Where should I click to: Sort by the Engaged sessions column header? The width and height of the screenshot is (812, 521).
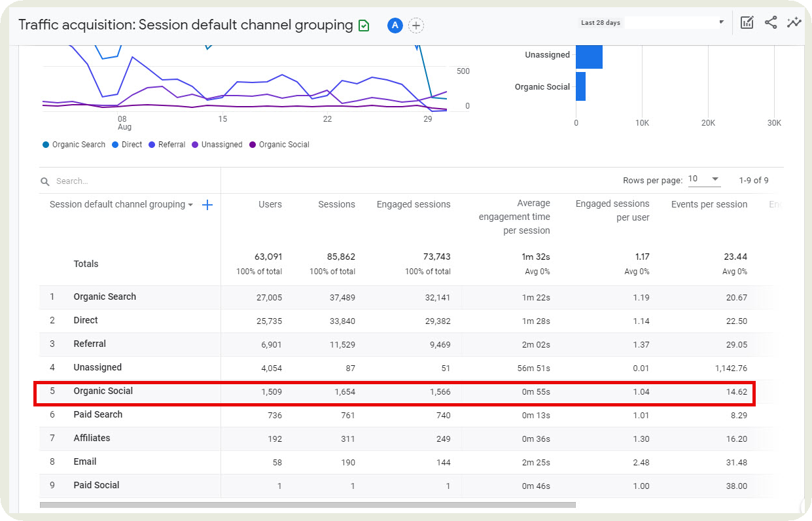coord(413,204)
